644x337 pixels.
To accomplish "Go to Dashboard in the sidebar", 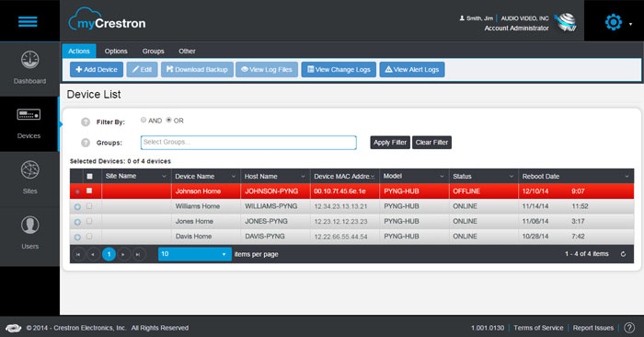I will coord(30,68).
